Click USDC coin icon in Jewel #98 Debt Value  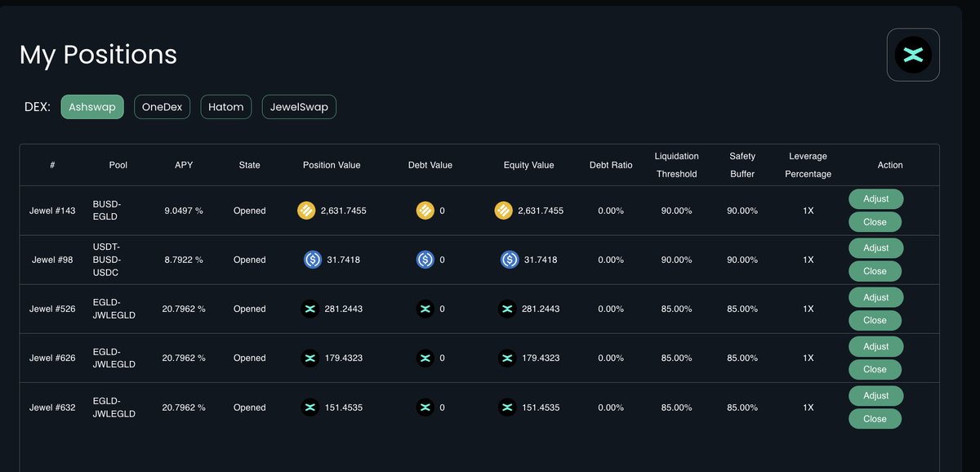425,260
